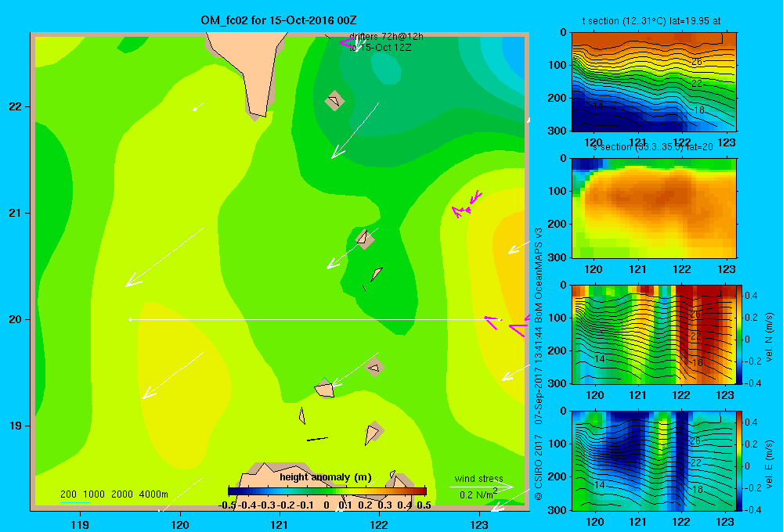This screenshot has width=783, height=532.
Task: Click the section line's western endpoint dot
Action: click(x=130, y=319)
